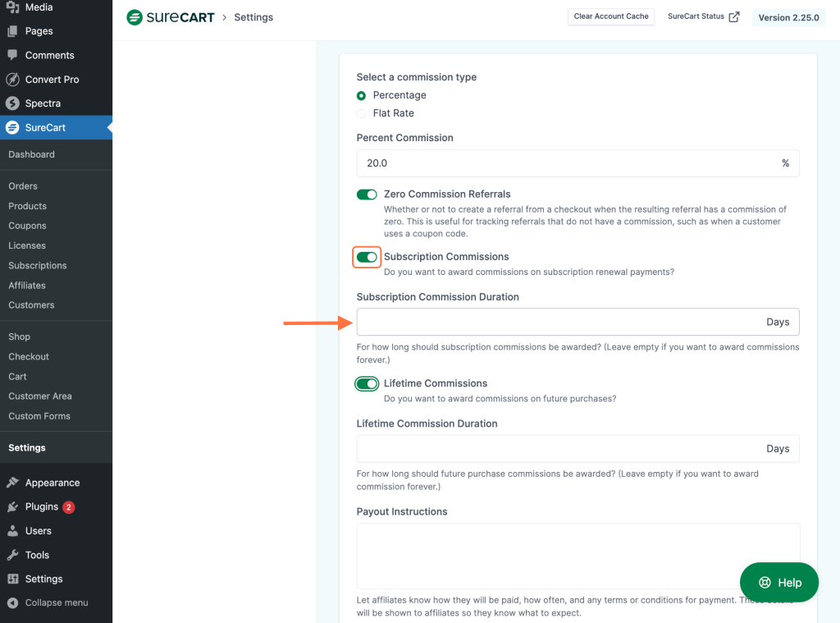Select the Percentage commission type

coord(361,95)
